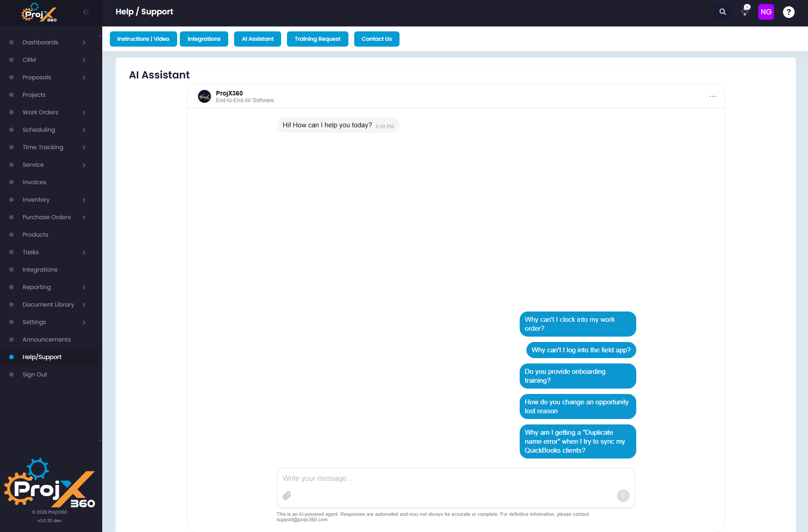Viewport: 808px width, 532px height.
Task: Open Announcements in the sidebar
Action: (49, 340)
